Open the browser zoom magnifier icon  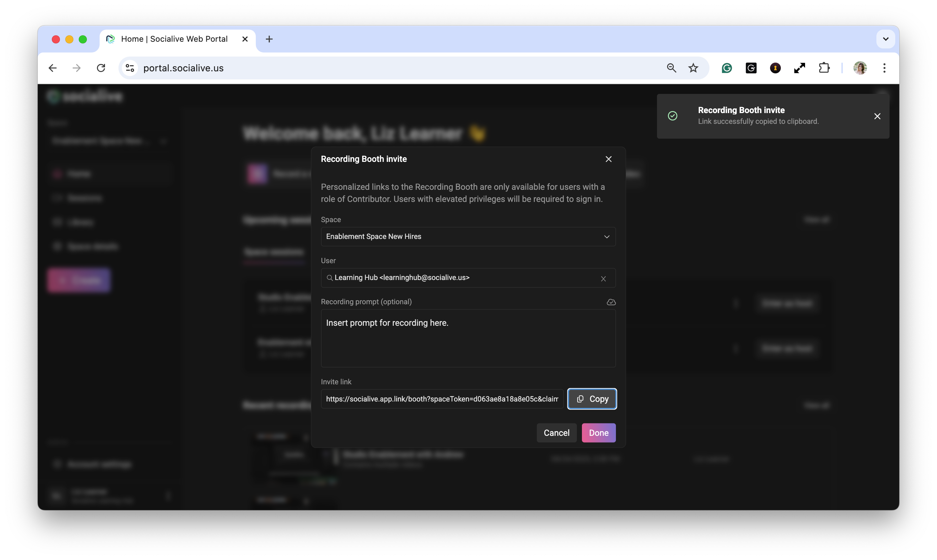[671, 68]
